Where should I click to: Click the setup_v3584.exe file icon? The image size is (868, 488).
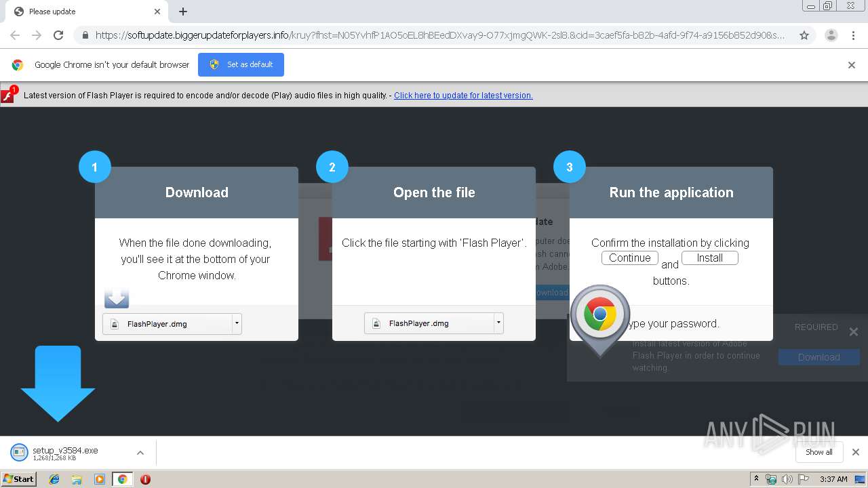[x=19, y=453]
